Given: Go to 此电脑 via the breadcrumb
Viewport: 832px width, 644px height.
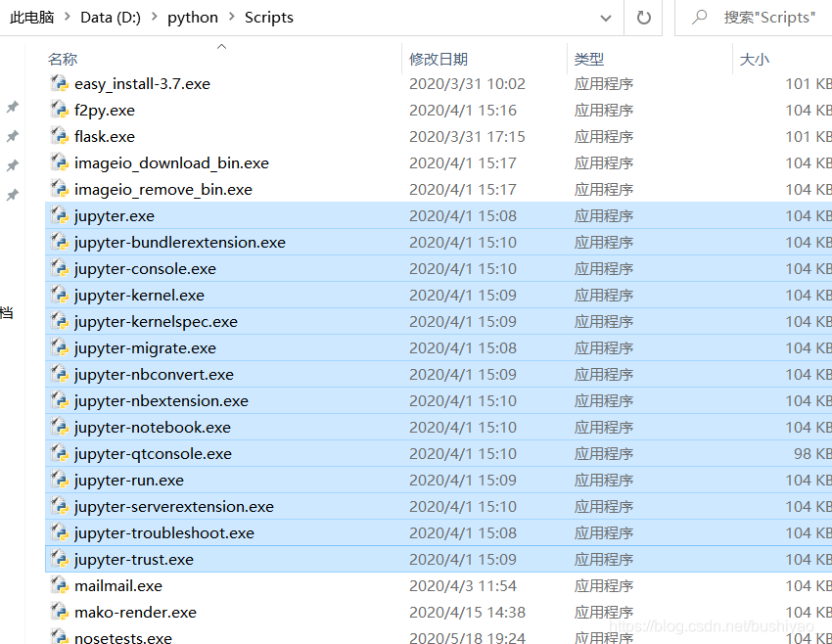Looking at the screenshot, I should (x=32, y=17).
